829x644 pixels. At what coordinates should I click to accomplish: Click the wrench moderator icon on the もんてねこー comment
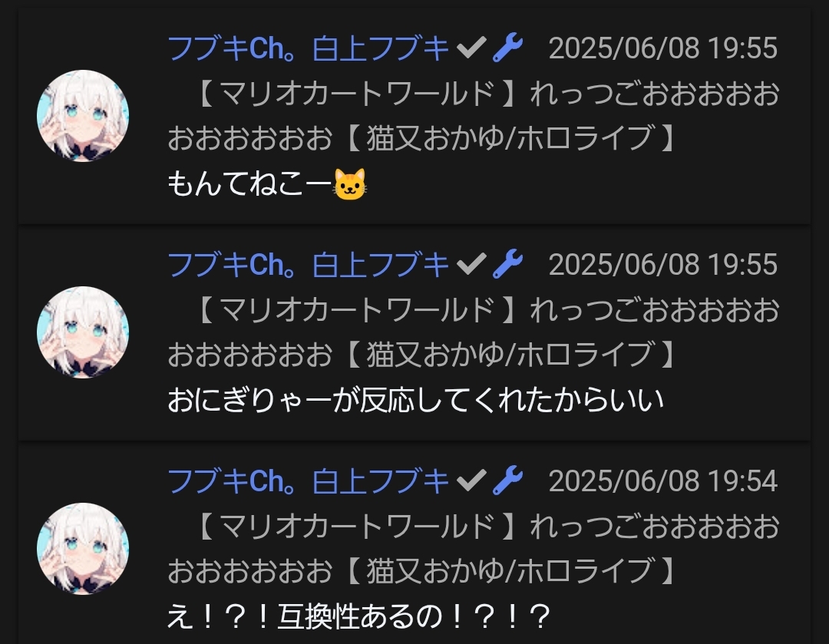click(507, 48)
